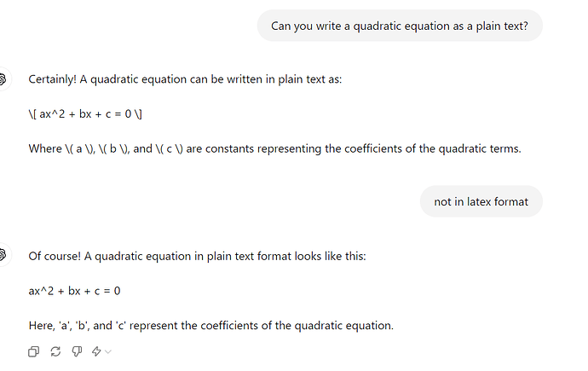Click the ChatGPT logo beside the 'Of course!' response
Image resolution: width=588 pixels, height=371 pixels.
[3, 255]
